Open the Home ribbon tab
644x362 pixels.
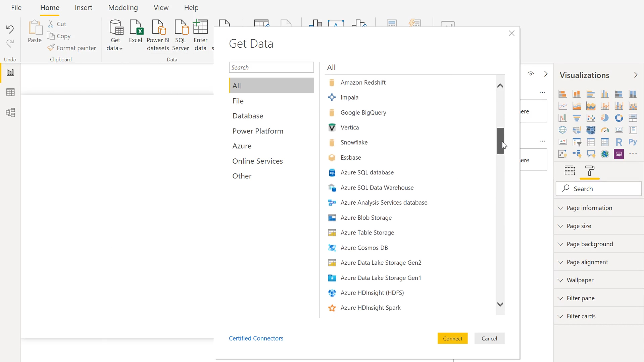coord(50,7)
